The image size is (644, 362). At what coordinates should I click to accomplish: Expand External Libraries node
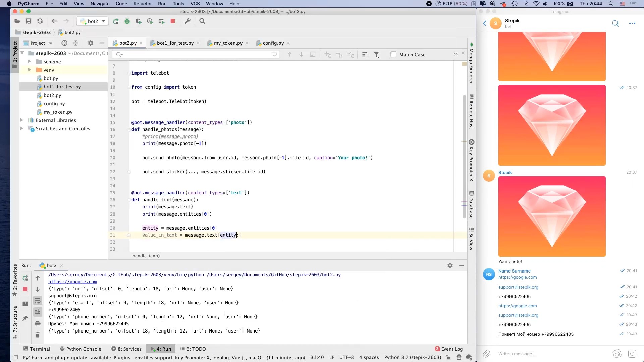pos(22,120)
